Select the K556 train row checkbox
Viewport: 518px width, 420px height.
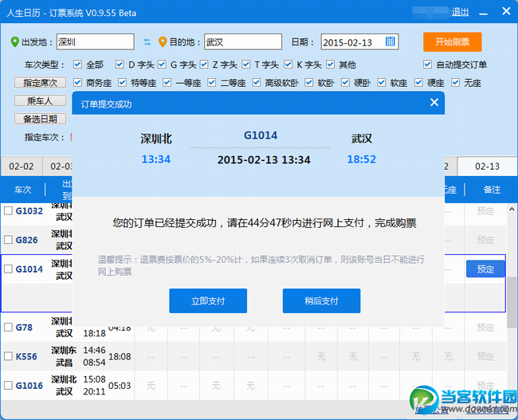(x=8, y=356)
